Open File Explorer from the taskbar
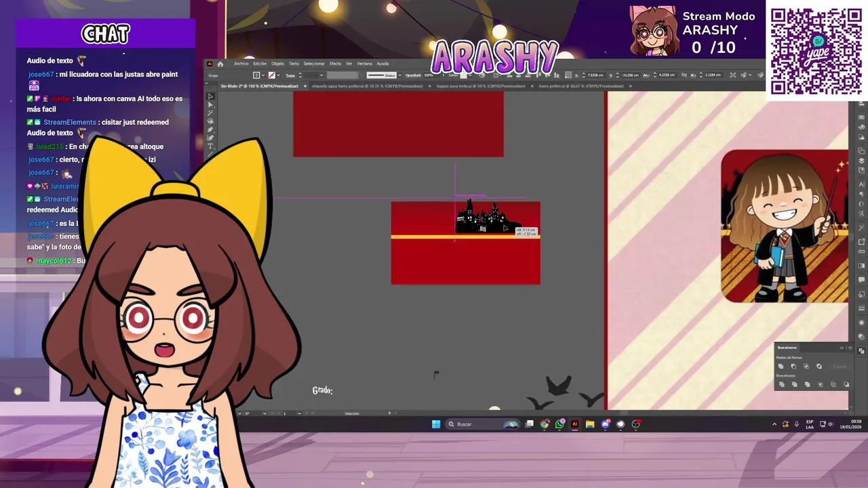The height and width of the screenshot is (488, 868). pyautogui.click(x=590, y=424)
